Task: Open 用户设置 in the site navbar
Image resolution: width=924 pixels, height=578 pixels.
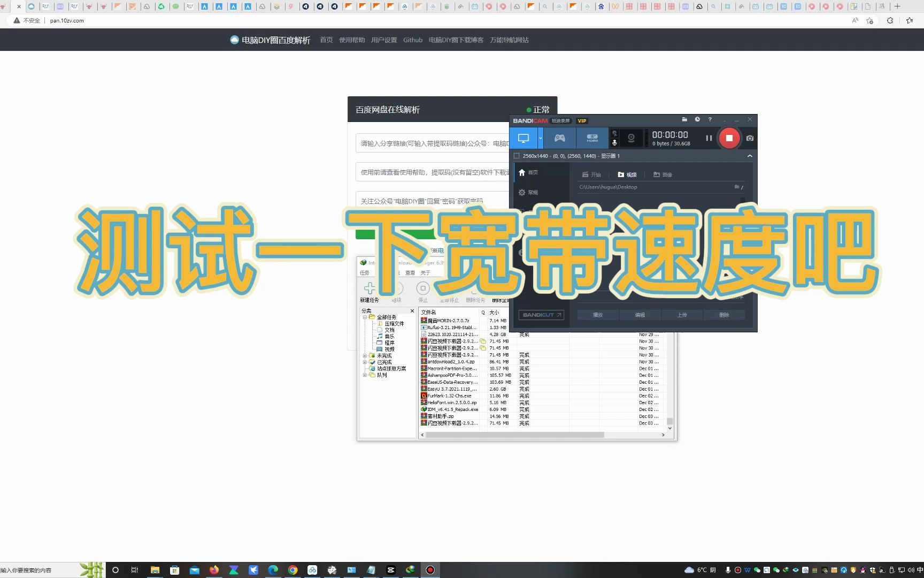Action: [384, 40]
